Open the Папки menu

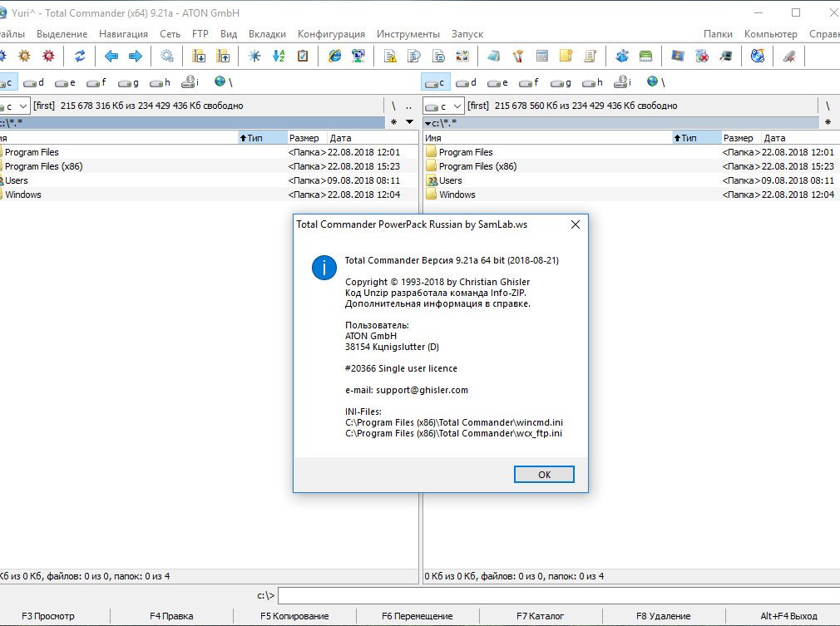(x=718, y=34)
